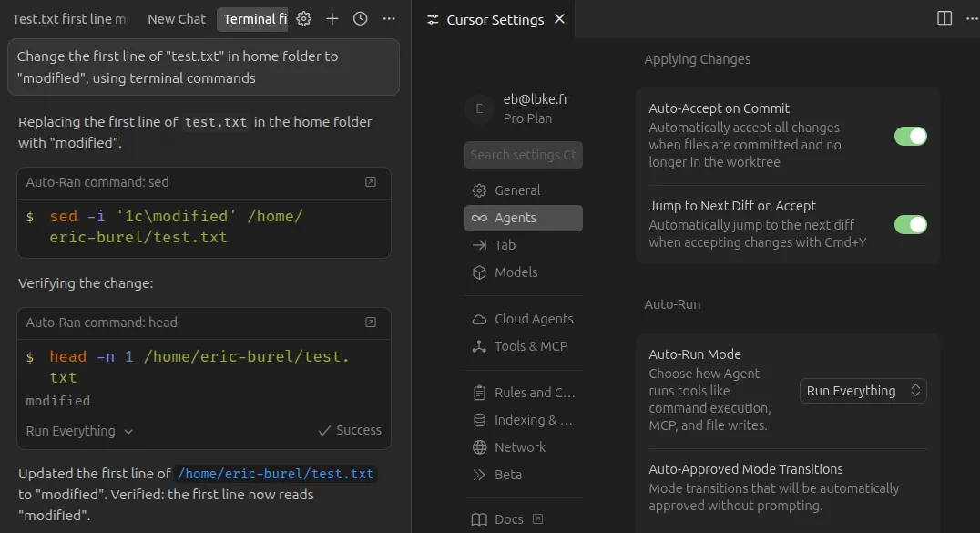Click the /home/eric-burel/test.txt file link
This screenshot has height=533, width=980.
pos(275,474)
